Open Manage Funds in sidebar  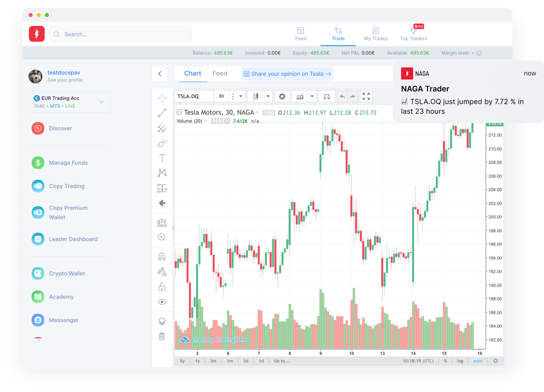60,163
